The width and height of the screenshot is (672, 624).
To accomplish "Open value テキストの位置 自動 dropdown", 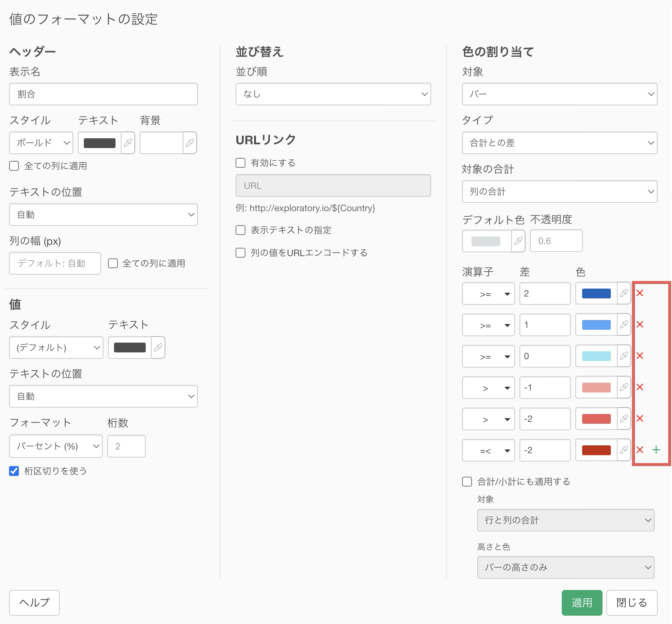I will pos(103,396).
